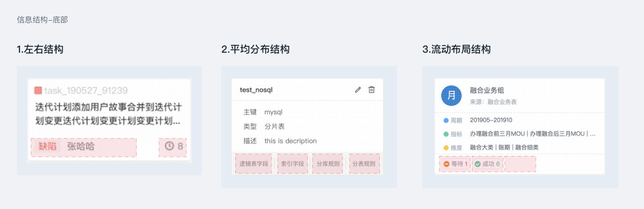Viewport: 644px width, 209px height.
Task: Click the green 指标 dot
Action: tap(446, 134)
